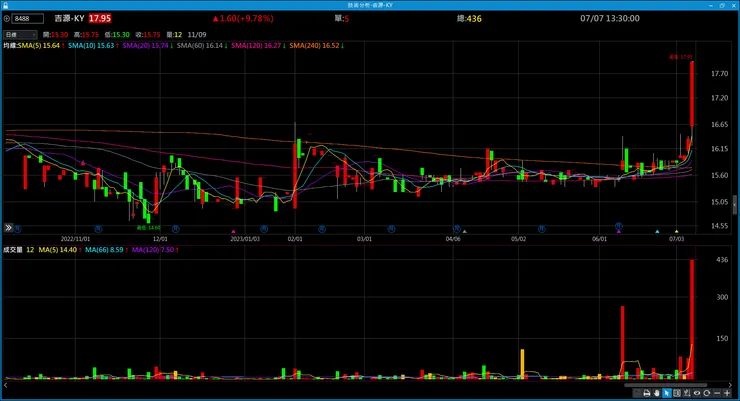Click the circular event marker near 2022/11/01
Image resolution: width=740 pixels, height=401 pixels.
[x=98, y=229]
